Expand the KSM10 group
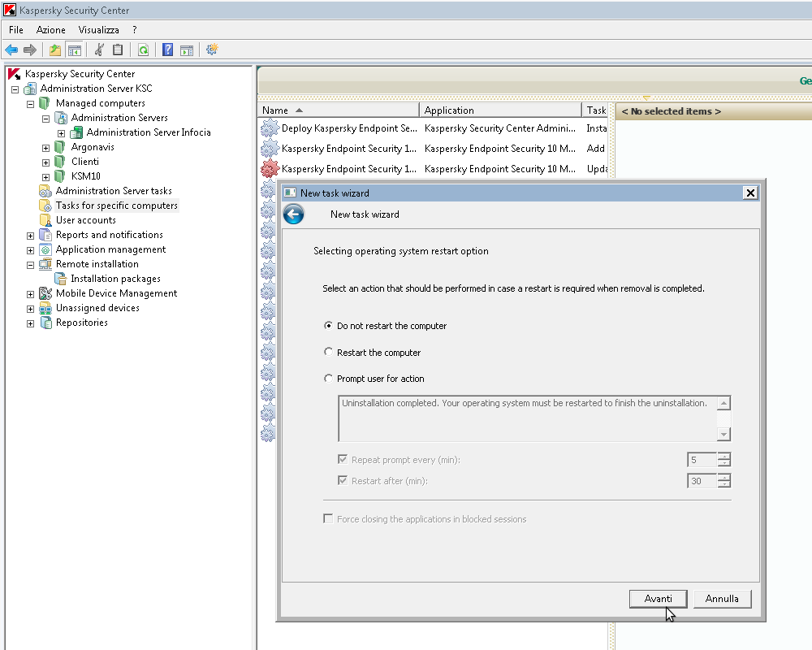Screen dimensions: 812x650 point(45,177)
